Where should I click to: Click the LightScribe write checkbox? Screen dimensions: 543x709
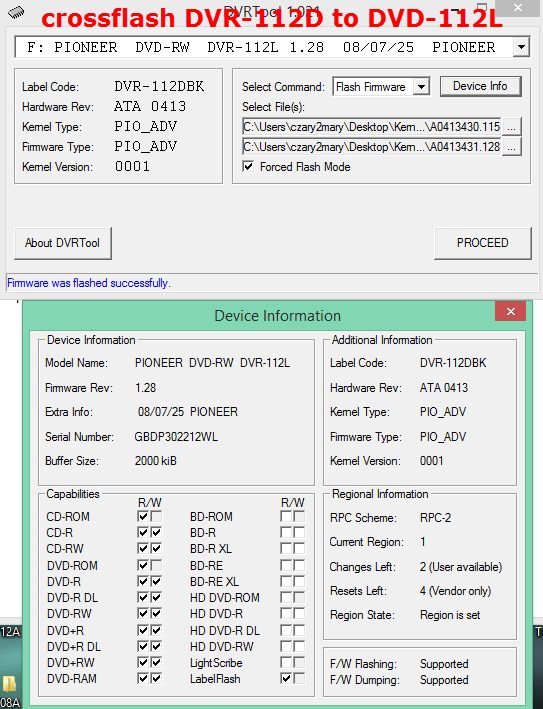(x=299, y=662)
